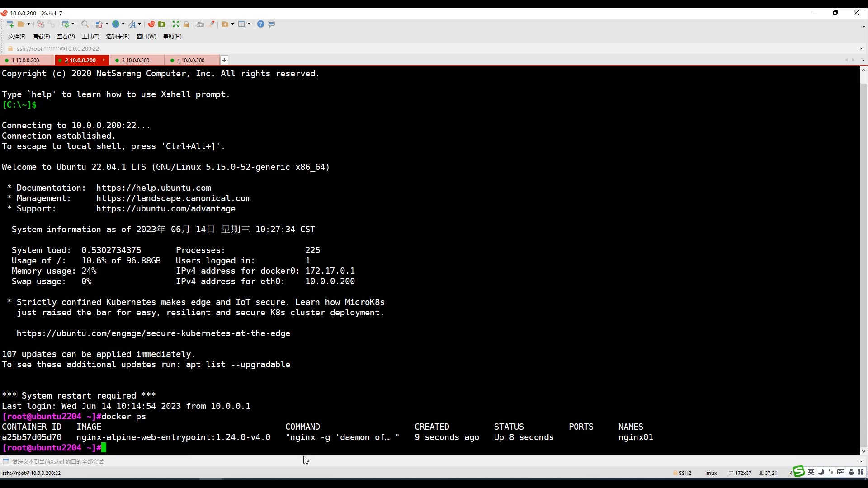Click the New Session icon
Viewport: 868px width, 488px height.
(10, 24)
